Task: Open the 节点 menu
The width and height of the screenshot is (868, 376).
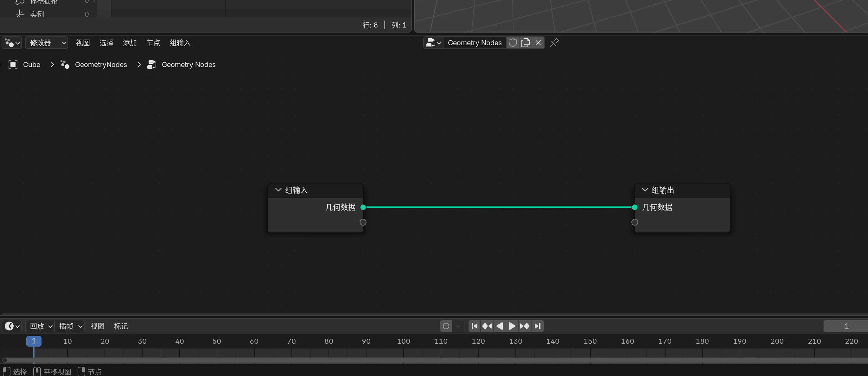Action: [153, 43]
